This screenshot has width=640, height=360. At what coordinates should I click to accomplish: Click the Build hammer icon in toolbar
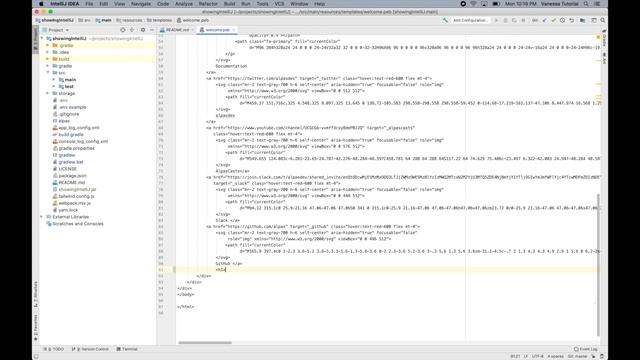[445, 20]
